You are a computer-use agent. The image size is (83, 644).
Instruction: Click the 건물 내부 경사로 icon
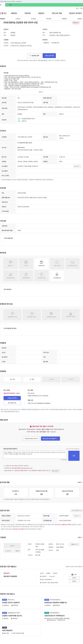click(x=70, y=315)
